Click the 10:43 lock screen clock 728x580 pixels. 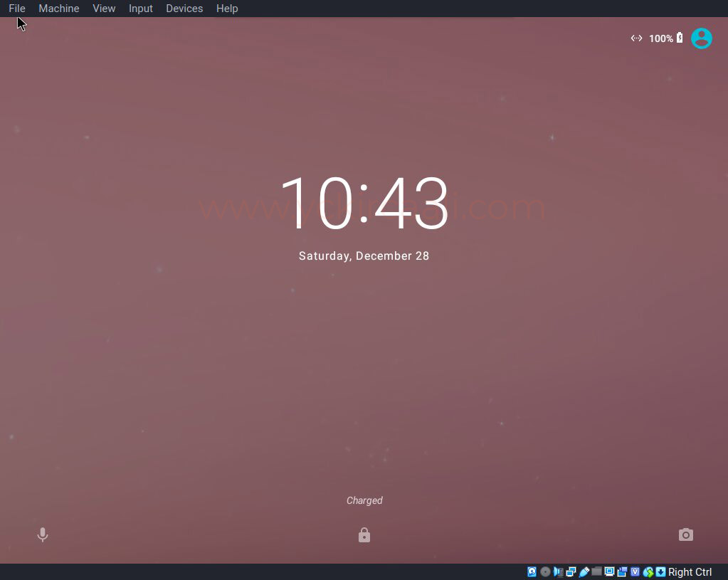364,204
